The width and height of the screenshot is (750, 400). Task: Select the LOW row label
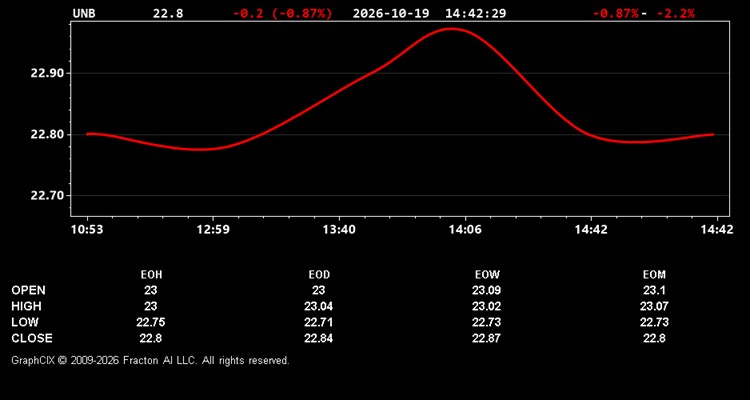click(25, 322)
